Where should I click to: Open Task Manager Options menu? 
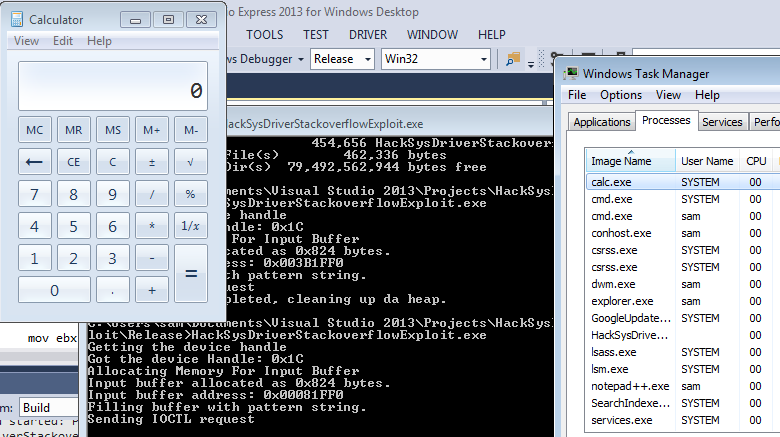pos(621,95)
